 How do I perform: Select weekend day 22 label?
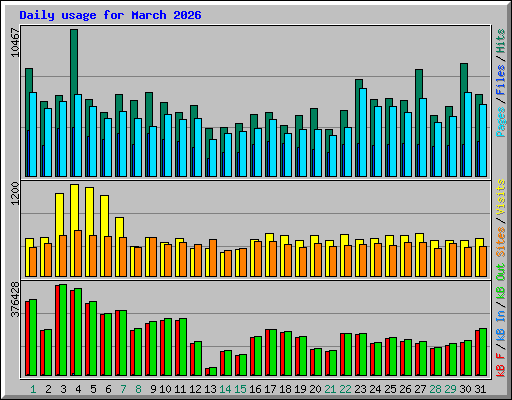pyautogui.click(x=345, y=389)
